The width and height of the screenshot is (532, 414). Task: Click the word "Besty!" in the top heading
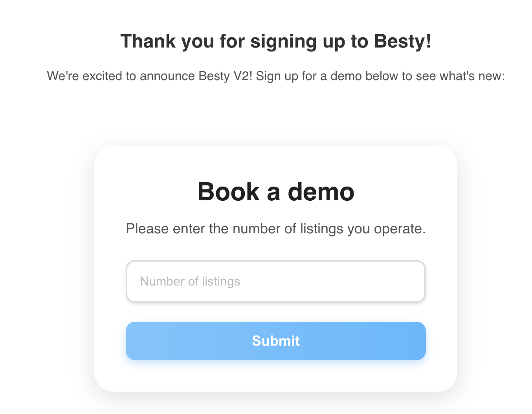pyautogui.click(x=403, y=41)
